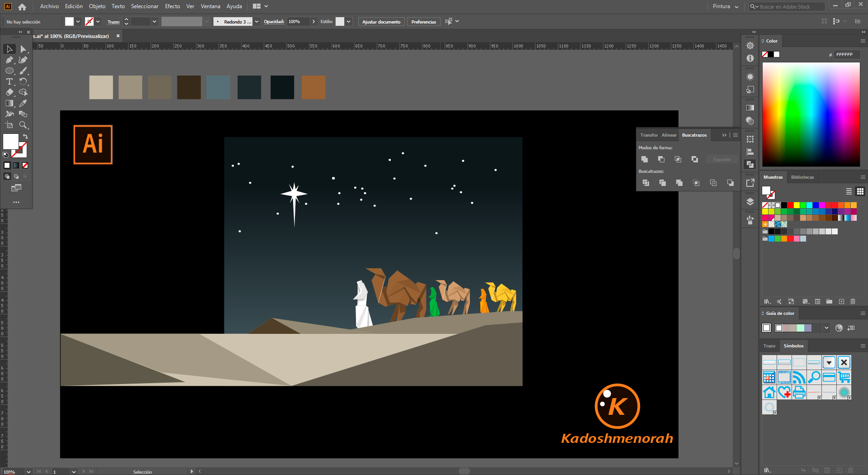Open the Ventana menu

pos(210,6)
